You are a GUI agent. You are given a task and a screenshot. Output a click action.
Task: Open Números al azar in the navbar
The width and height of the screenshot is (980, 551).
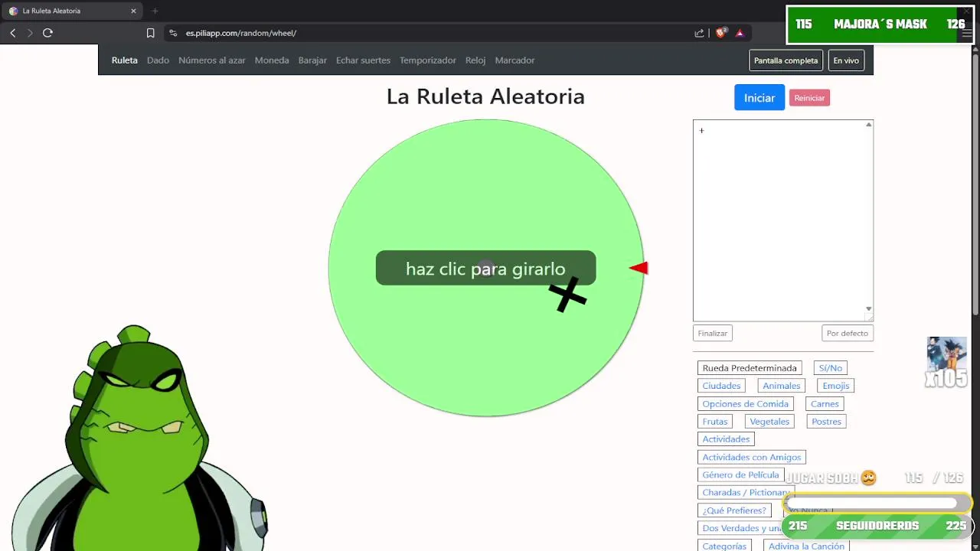pyautogui.click(x=212, y=60)
